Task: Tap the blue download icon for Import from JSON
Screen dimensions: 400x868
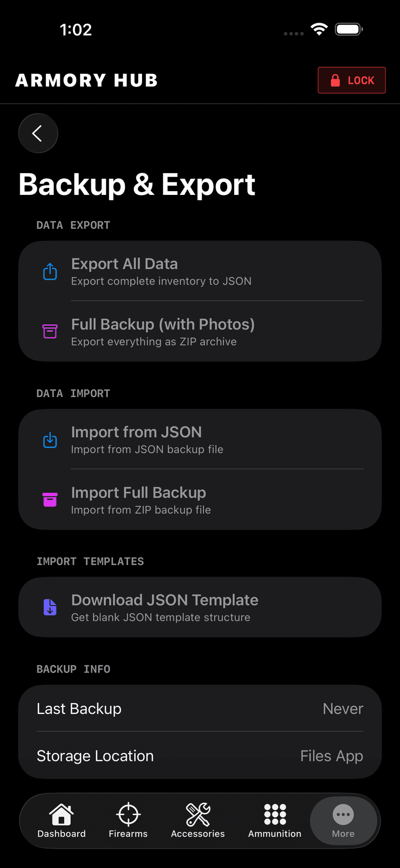Action: (x=50, y=440)
